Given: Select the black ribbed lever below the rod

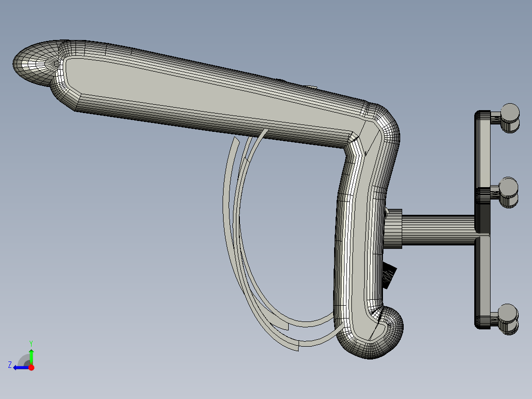Looking at the screenshot, I should (x=389, y=276).
